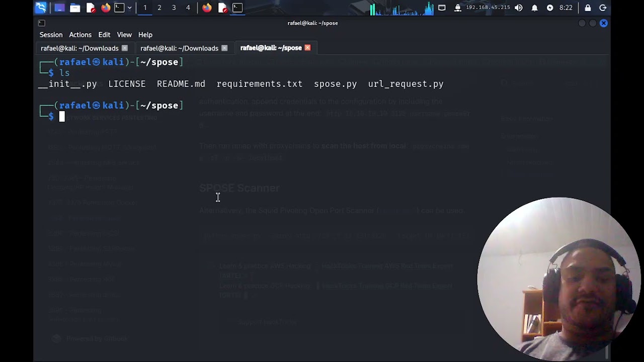Click the terminal window title rafael@kali: ~/spose

[x=312, y=23]
